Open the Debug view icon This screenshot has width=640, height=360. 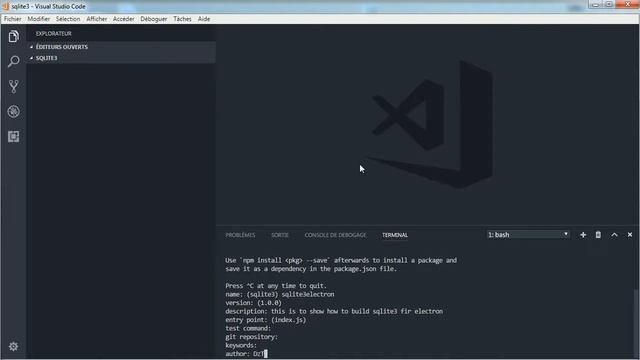point(13,111)
